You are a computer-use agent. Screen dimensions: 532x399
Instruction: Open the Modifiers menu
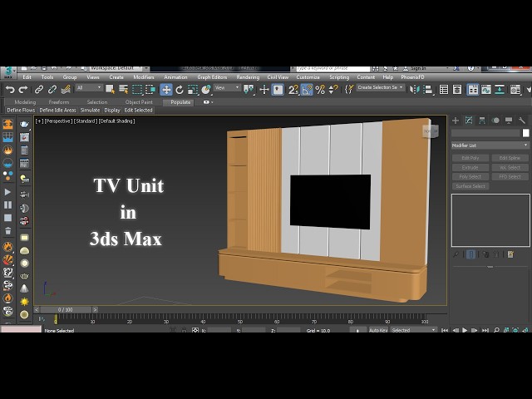tap(144, 77)
